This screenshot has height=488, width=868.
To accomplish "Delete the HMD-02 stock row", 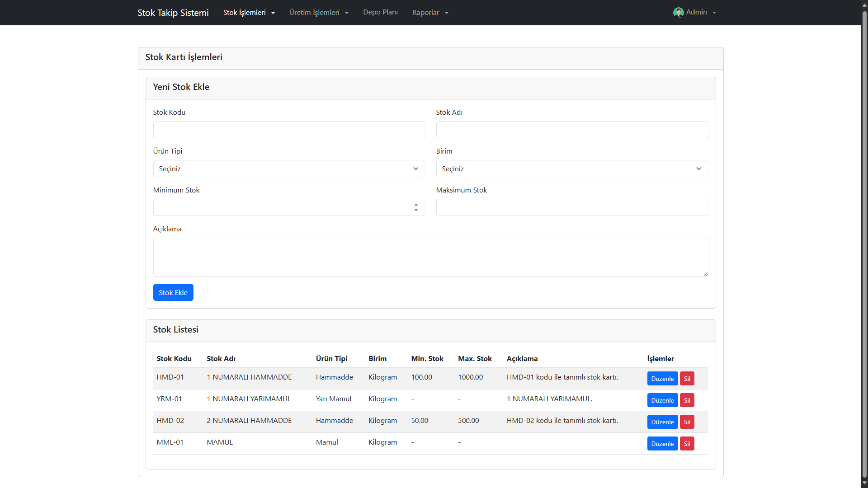I will click(x=687, y=422).
